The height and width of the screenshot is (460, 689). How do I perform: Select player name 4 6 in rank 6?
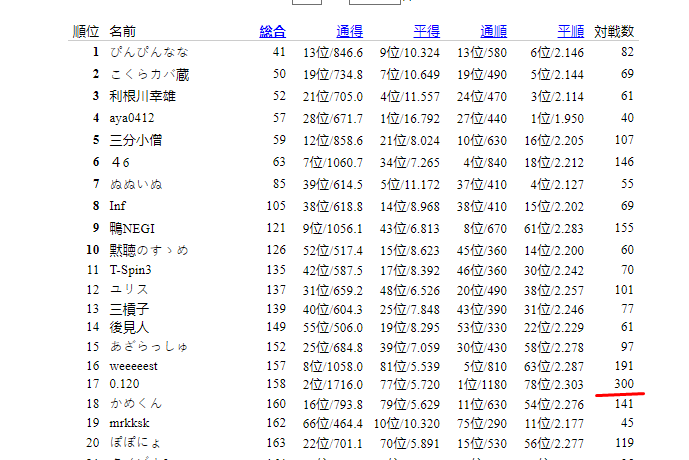pyautogui.click(x=120, y=163)
